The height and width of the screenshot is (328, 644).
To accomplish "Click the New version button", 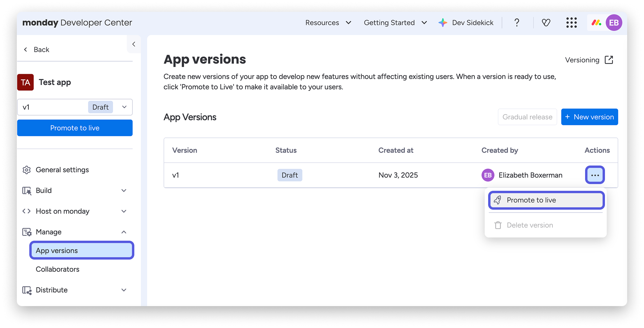I will 589,117.
